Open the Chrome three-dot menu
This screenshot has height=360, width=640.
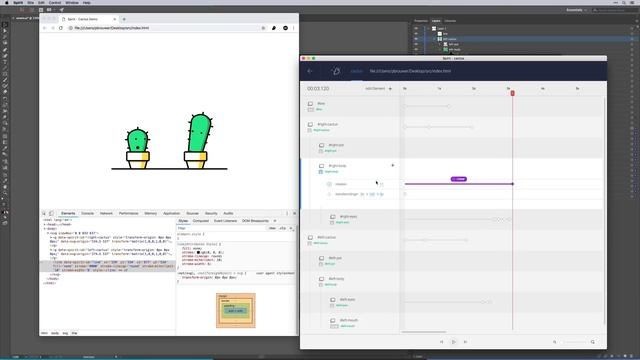tap(293, 28)
